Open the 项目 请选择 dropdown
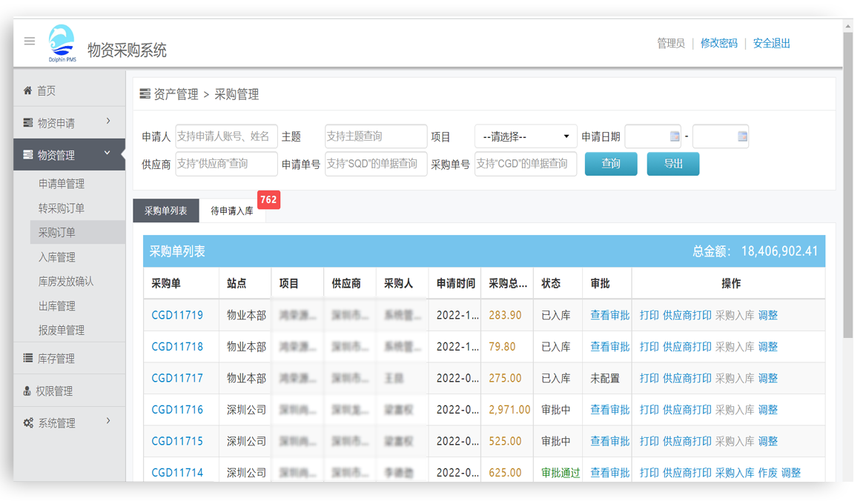The image size is (866, 504). [526, 136]
